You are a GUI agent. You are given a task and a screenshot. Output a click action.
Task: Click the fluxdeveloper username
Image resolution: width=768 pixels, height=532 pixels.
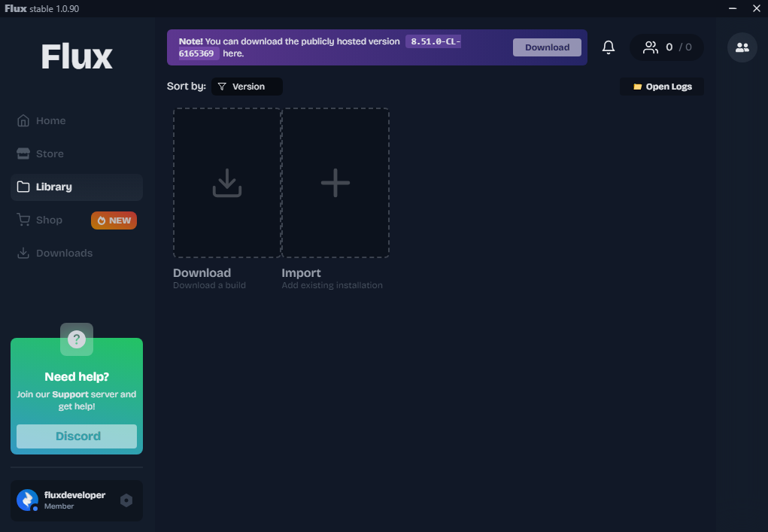(75, 495)
